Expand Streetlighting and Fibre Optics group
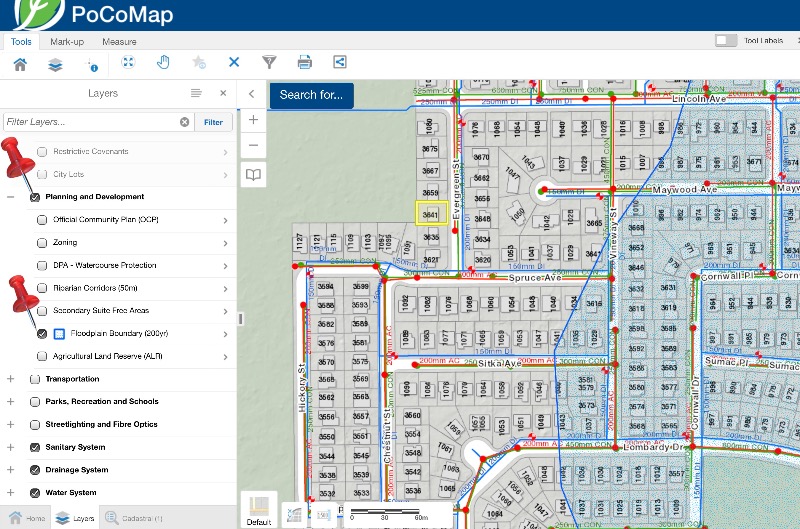The height and width of the screenshot is (529, 800). (x=11, y=424)
